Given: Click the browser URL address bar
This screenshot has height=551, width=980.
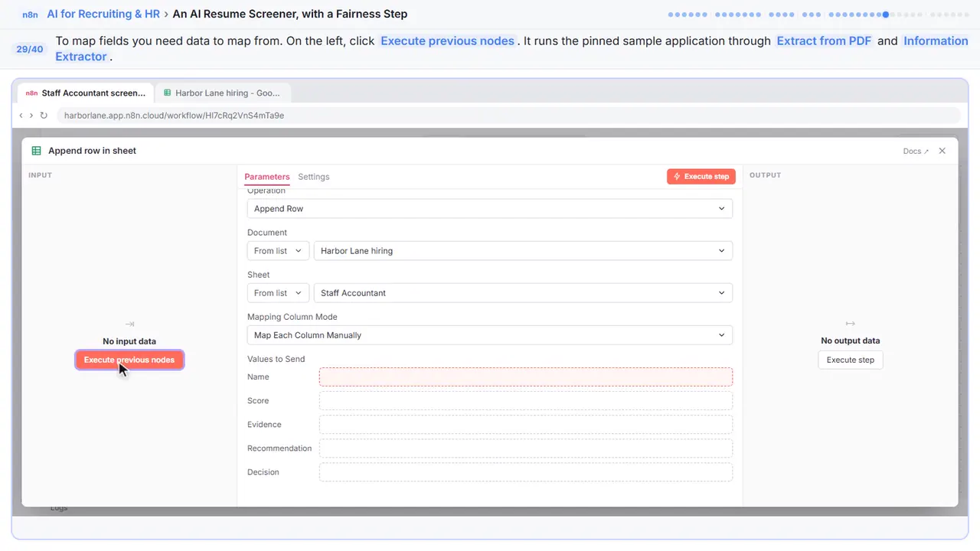Looking at the screenshot, I should click(x=507, y=116).
